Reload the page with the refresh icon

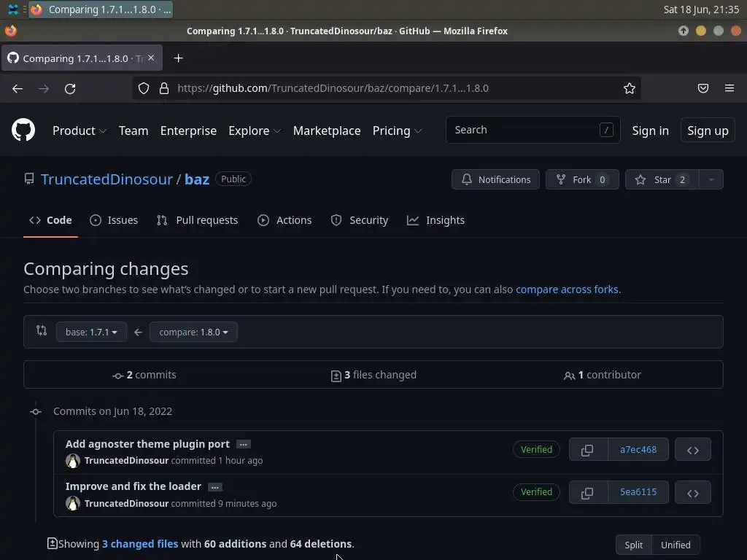[70, 88]
